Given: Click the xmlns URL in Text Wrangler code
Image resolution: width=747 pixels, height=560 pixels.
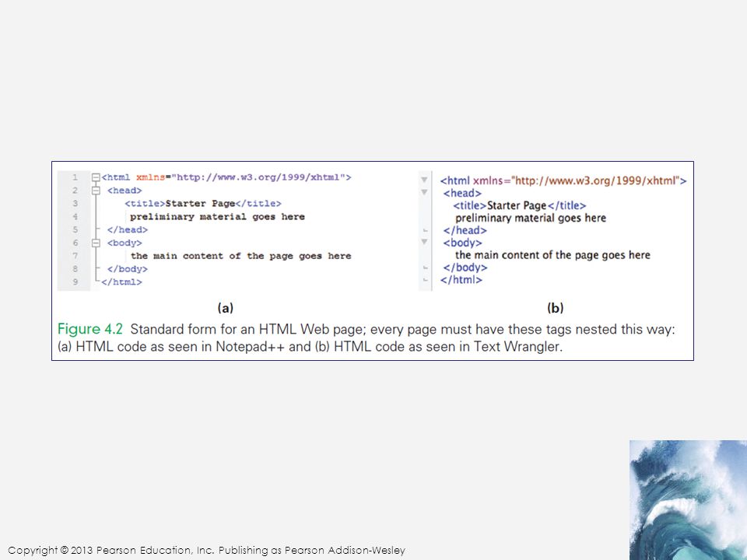Looking at the screenshot, I should (594, 181).
